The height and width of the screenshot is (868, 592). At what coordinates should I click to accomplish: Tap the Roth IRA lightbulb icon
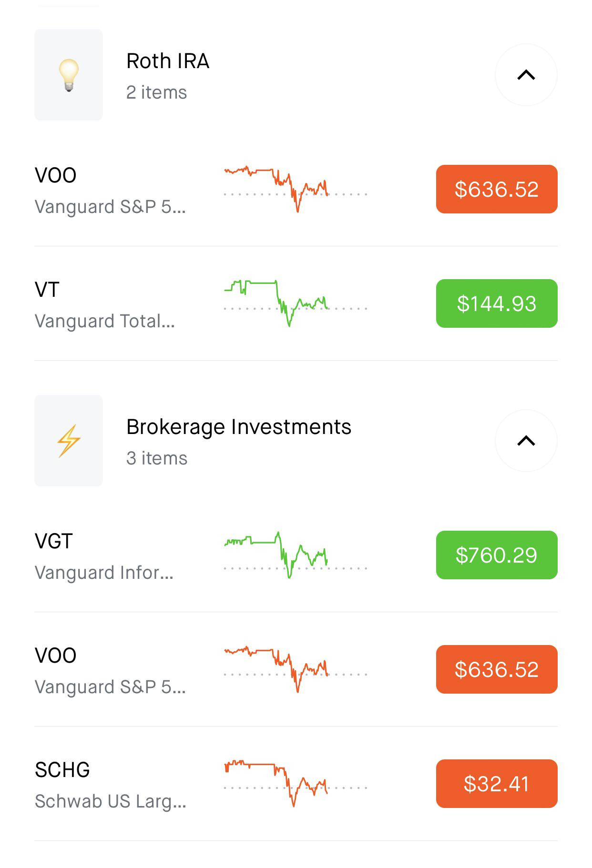coord(69,75)
